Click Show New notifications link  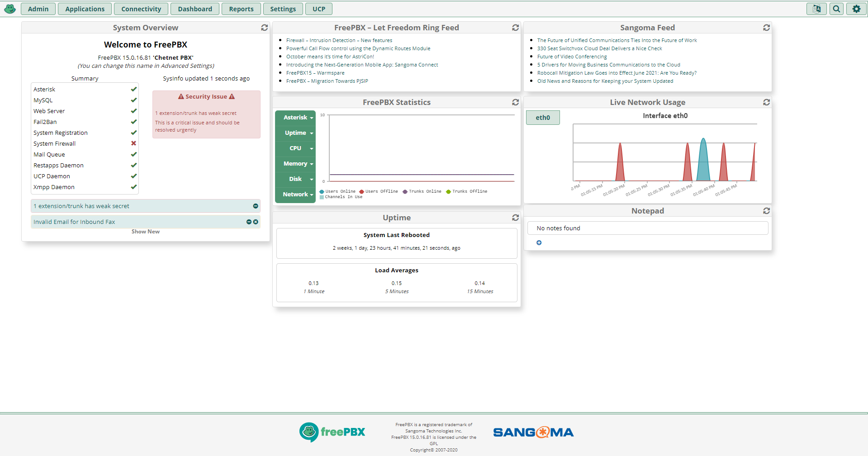click(146, 232)
